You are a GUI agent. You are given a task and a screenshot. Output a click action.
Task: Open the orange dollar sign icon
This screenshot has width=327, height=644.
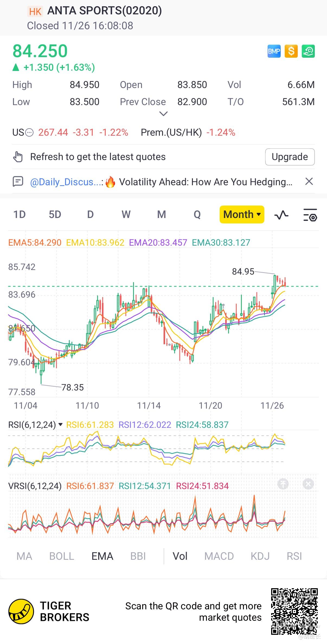point(291,51)
